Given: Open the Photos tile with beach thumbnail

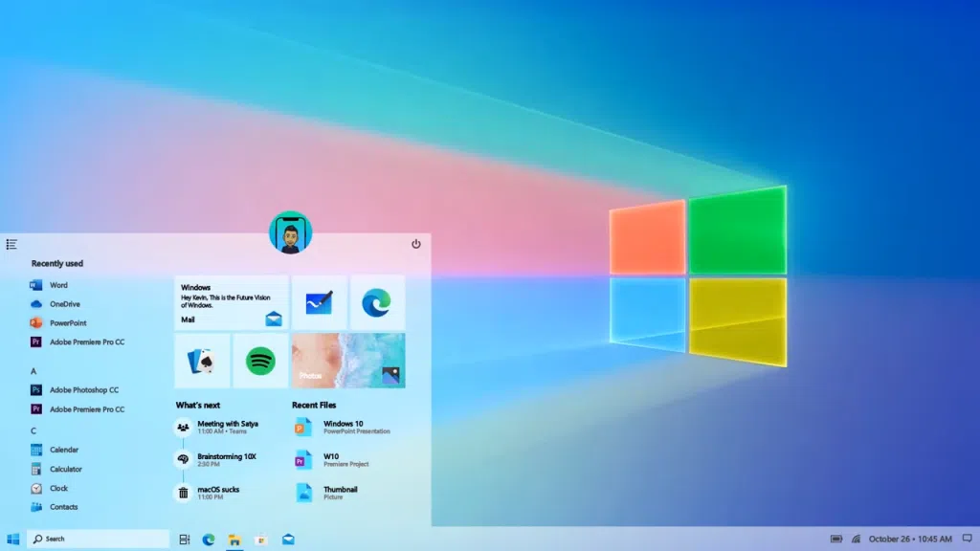Looking at the screenshot, I should tap(347, 361).
